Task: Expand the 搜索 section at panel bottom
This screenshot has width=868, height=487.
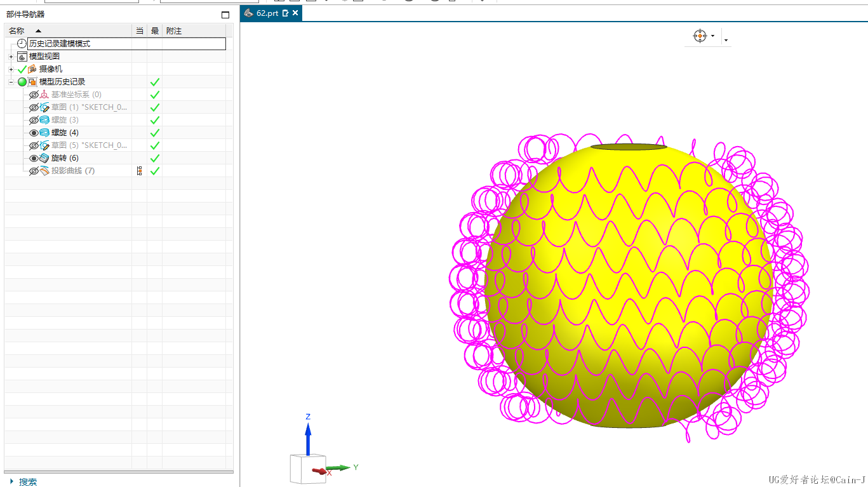Action: point(11,482)
